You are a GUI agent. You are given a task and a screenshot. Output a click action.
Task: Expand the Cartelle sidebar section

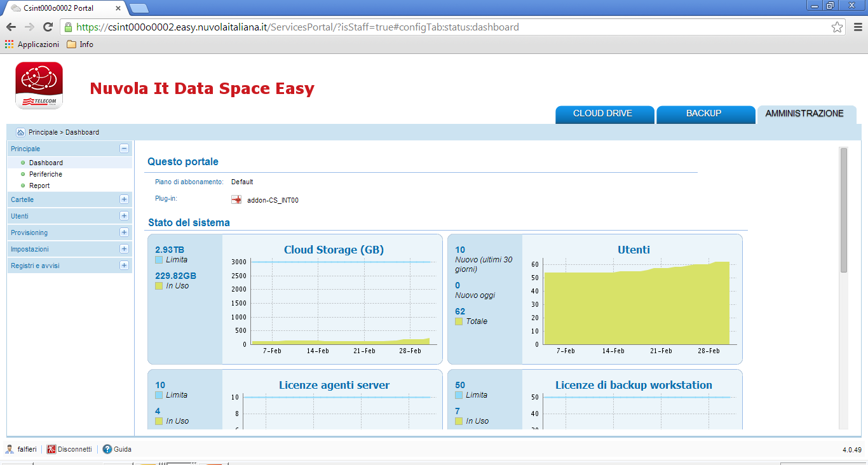[x=124, y=199]
